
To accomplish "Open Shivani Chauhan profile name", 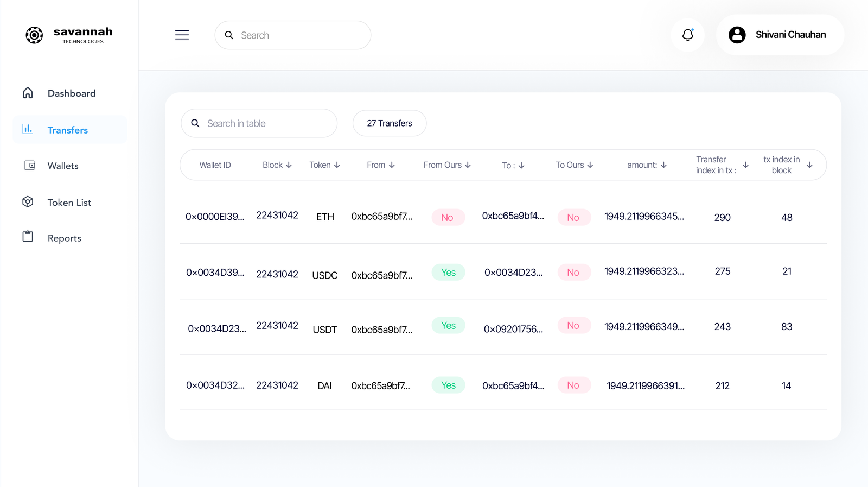I will coord(790,35).
